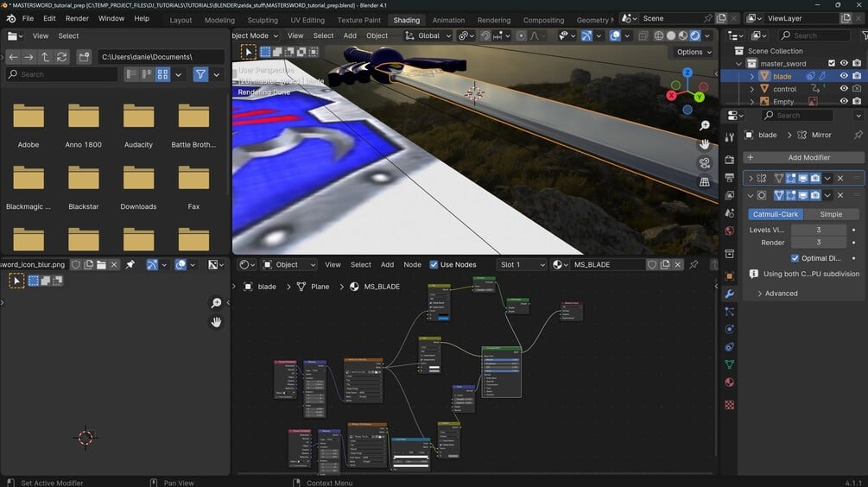This screenshot has width=868, height=487.
Task: Toggle viewport overlays button
Action: (x=614, y=35)
